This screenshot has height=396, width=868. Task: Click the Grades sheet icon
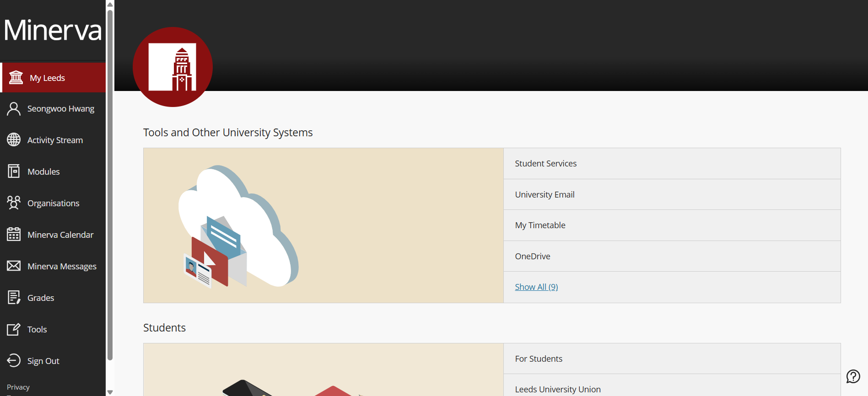point(14,297)
